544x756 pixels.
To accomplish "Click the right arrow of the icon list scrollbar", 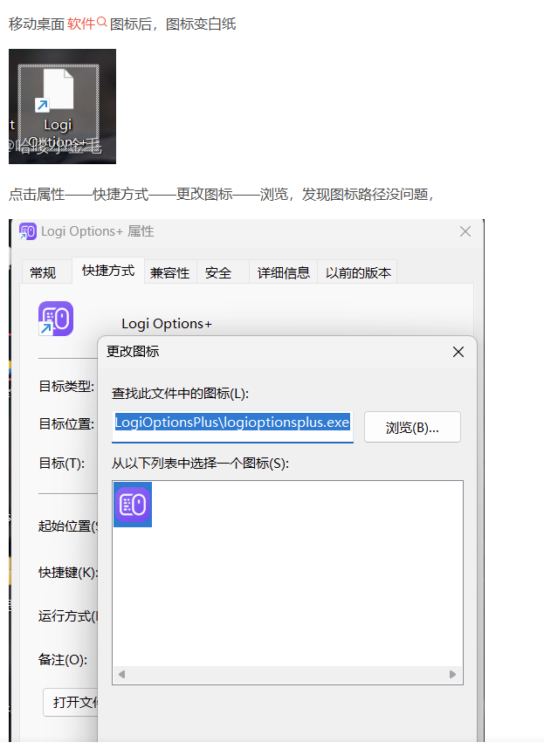I will coord(452,674).
